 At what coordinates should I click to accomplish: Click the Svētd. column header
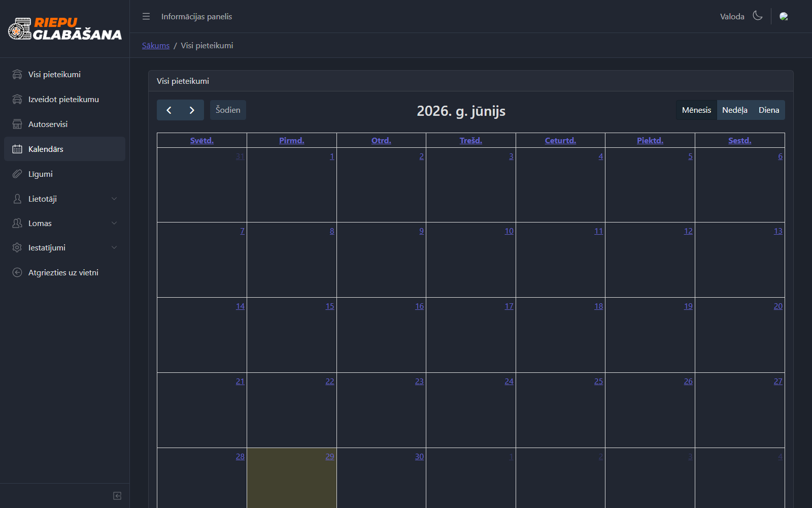tap(202, 140)
